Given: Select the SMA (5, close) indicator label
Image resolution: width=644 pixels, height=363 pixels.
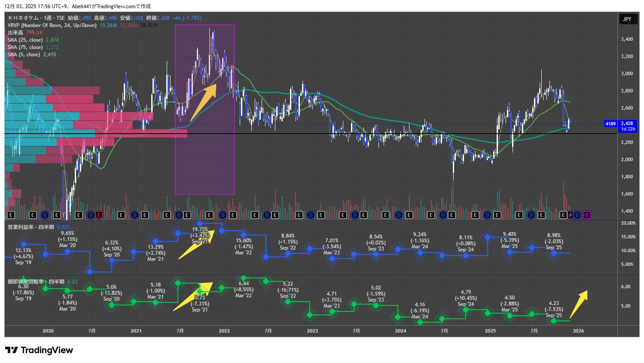Looking at the screenshot, I should pos(24,55).
